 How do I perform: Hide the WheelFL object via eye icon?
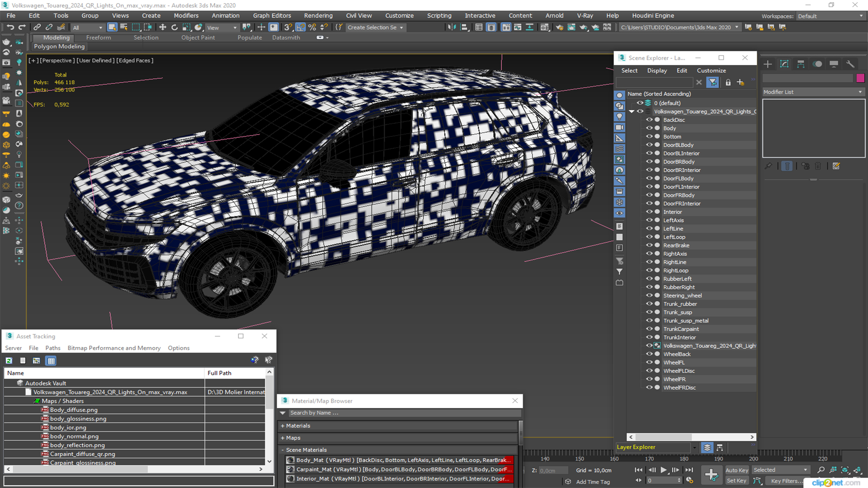pyautogui.click(x=649, y=362)
